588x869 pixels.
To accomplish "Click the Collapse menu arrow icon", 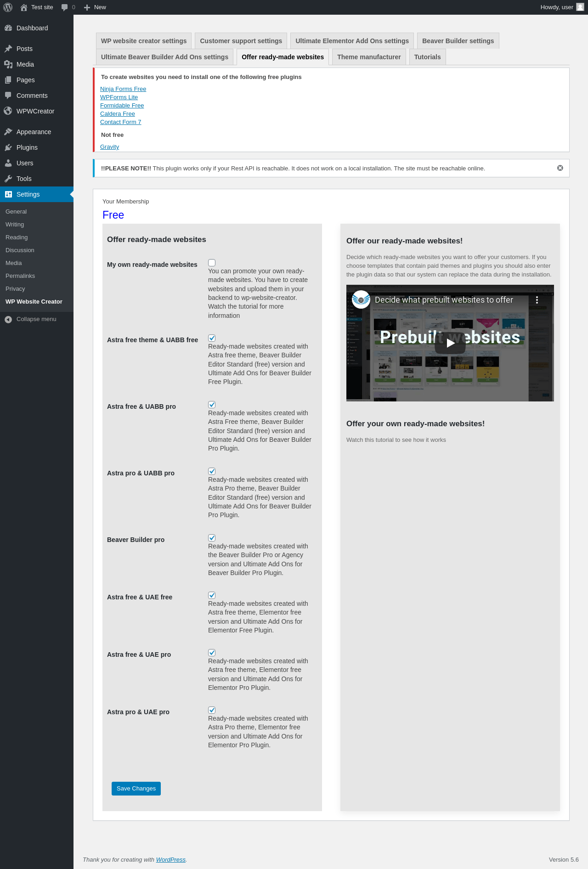I will (x=8, y=319).
